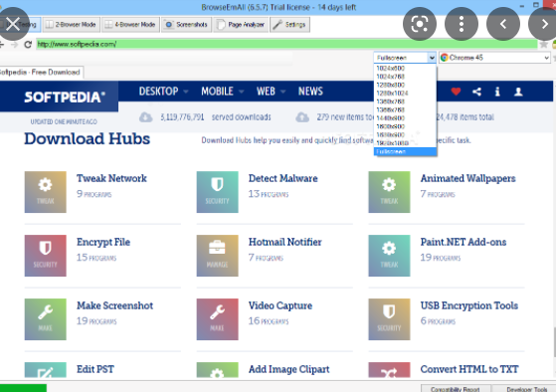Click the Hotmail Notifier manage tile icon
The width and height of the screenshot is (556, 392).
218,256
